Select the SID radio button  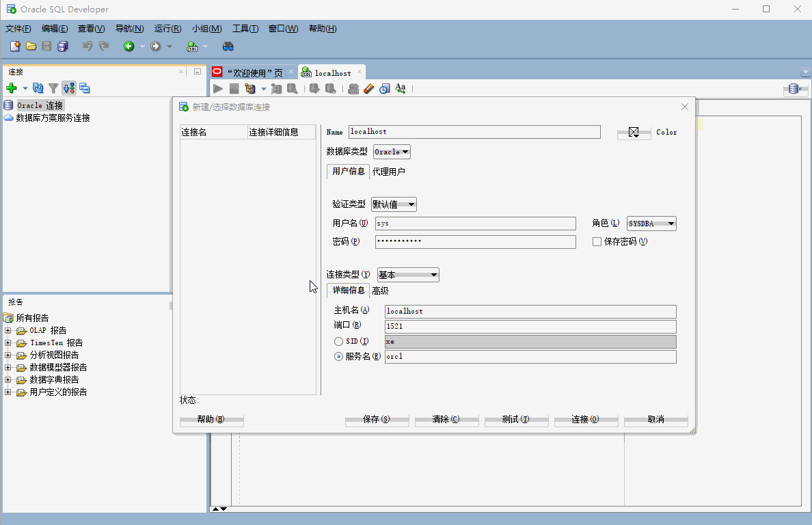(339, 341)
